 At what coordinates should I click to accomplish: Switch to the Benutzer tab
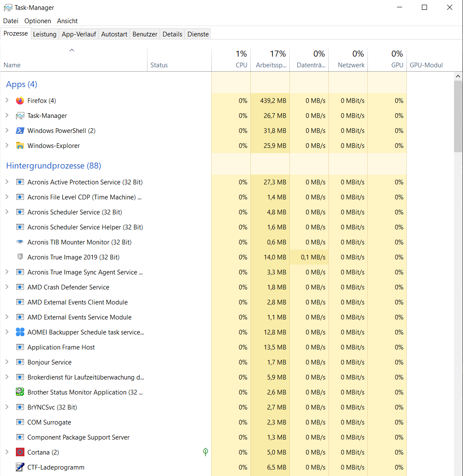145,34
